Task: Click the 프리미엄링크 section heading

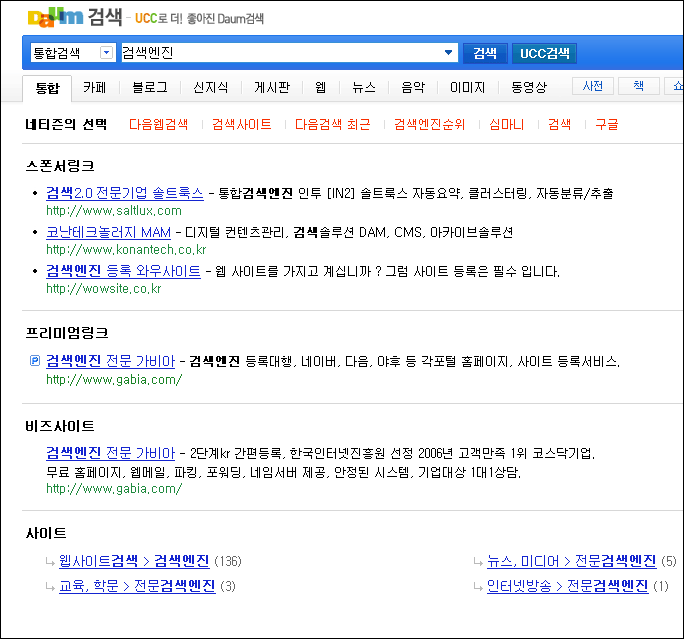Action: coord(67,333)
